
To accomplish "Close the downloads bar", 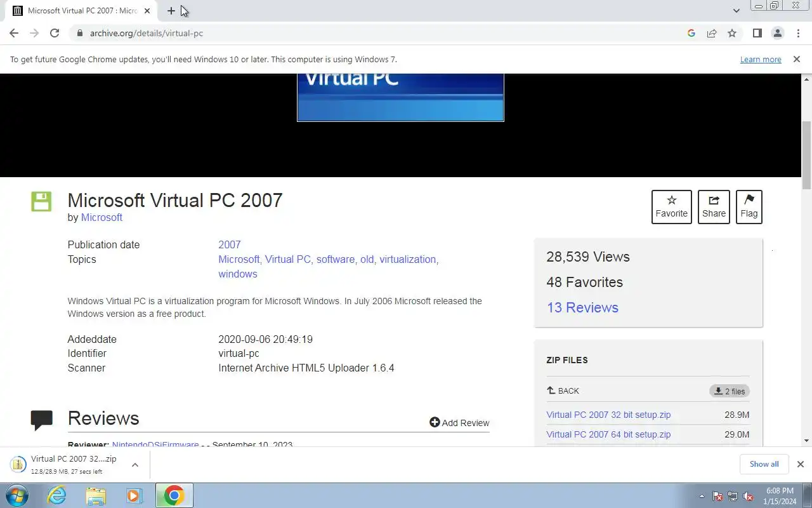I will point(800,464).
